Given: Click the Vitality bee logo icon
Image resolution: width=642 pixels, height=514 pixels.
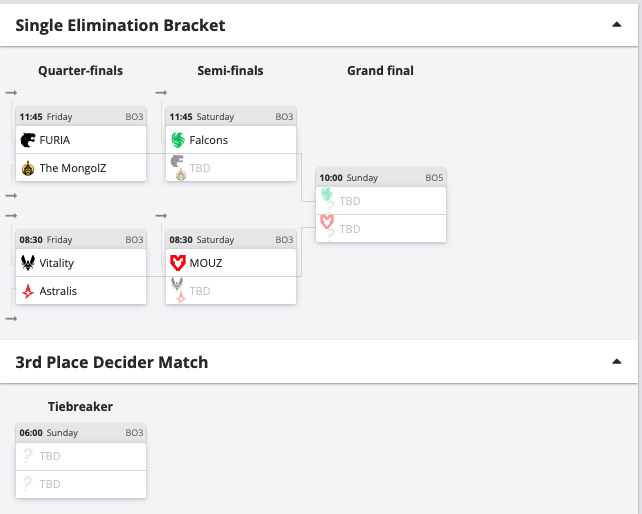Looking at the screenshot, I should (28, 263).
